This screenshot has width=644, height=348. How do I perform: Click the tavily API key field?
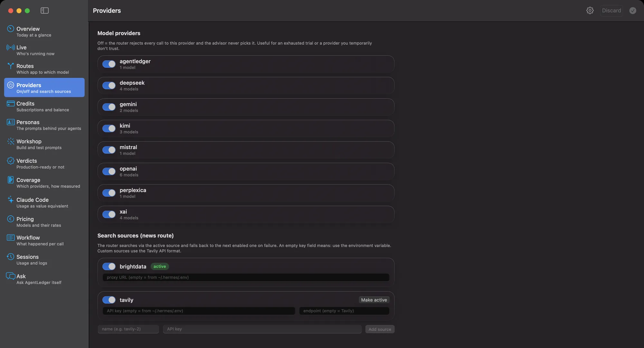coord(199,311)
